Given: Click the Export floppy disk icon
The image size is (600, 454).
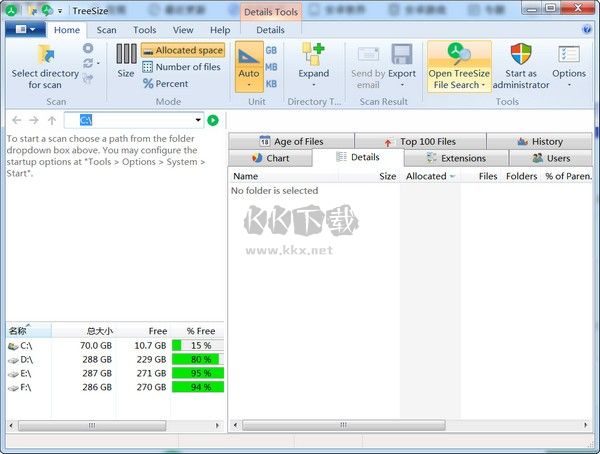Looking at the screenshot, I should coord(402,54).
